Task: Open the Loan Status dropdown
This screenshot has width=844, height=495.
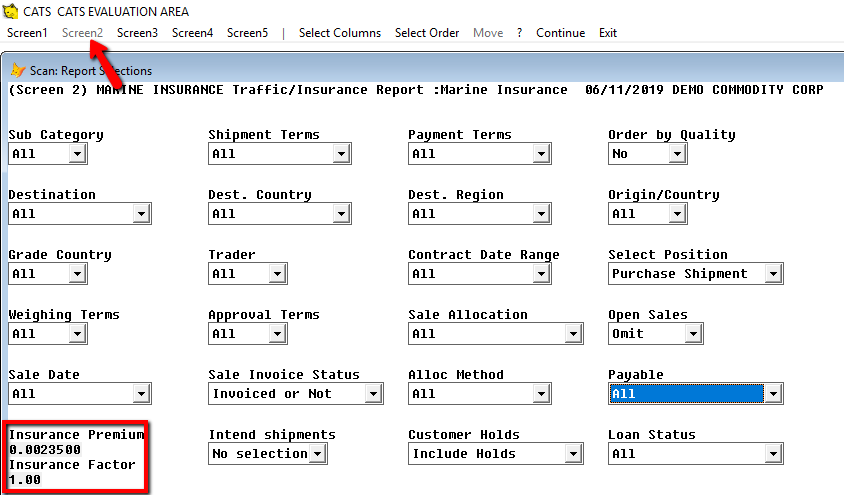Action: [x=773, y=454]
